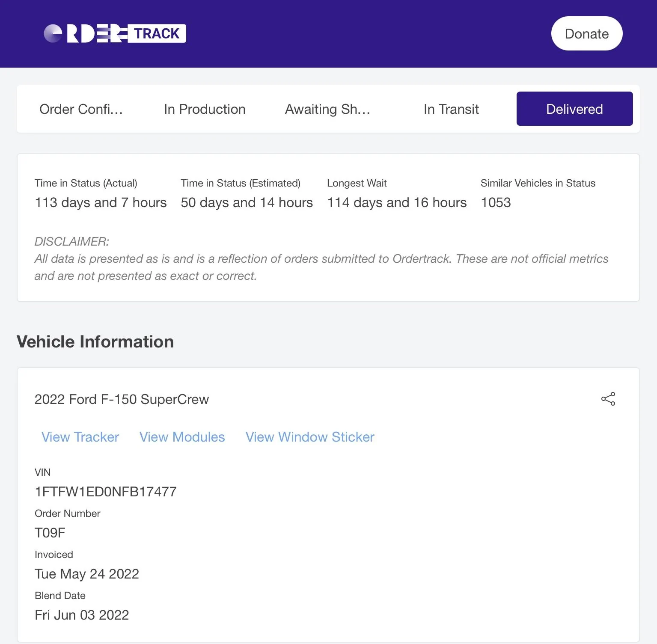Click the Time in Status (Estimated) value
Screen dimensions: 657x644
click(247, 202)
